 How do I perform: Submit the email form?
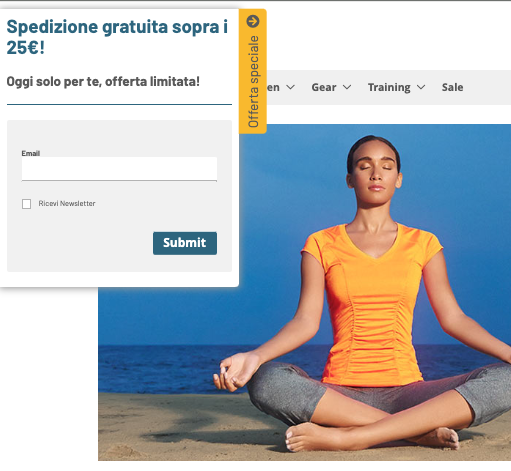tap(185, 243)
